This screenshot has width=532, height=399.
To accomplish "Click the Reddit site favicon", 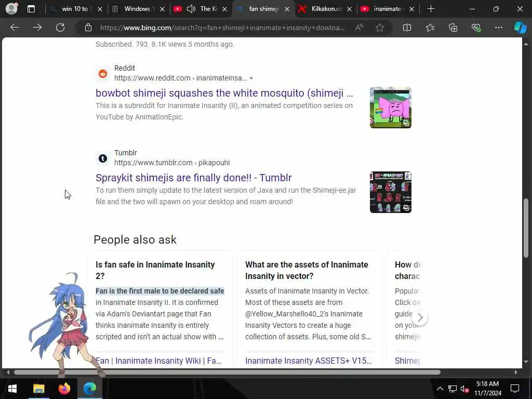I will (x=103, y=73).
